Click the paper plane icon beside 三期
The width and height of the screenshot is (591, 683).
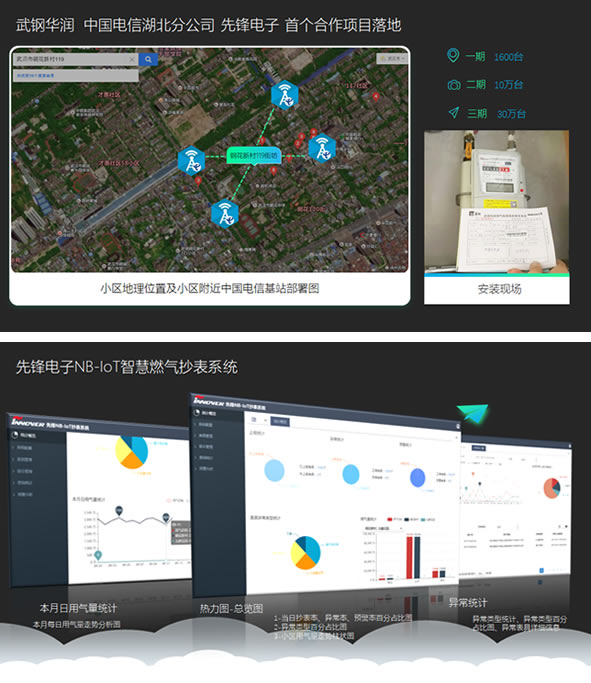tap(454, 113)
